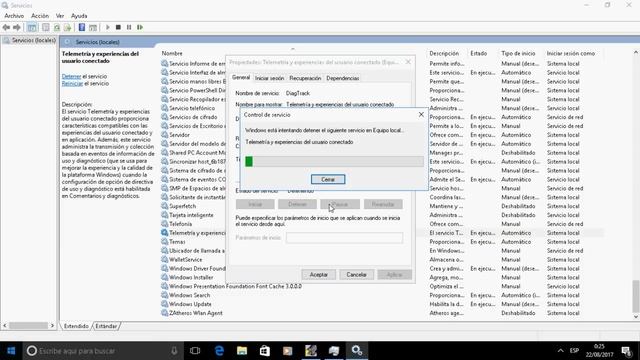The height and width of the screenshot is (360, 640).
Task: Launch Microsoft Edge from the taskbar
Action: click(219, 351)
